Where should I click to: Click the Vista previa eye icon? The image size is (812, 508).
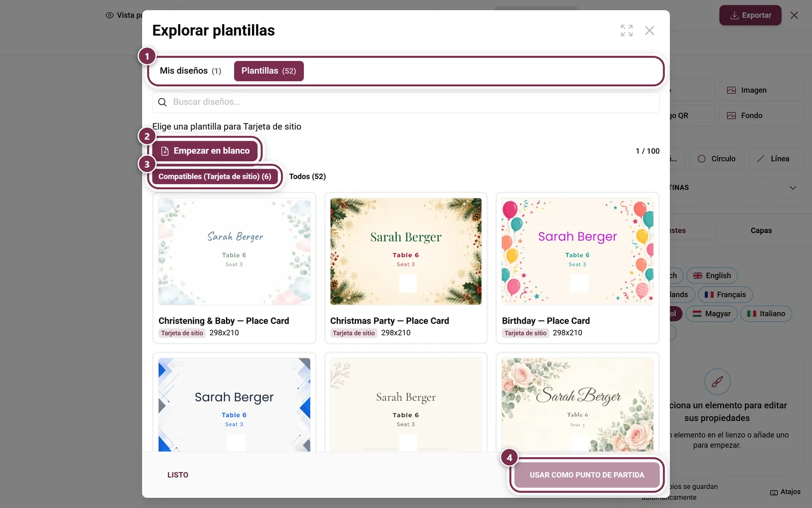coord(109,15)
